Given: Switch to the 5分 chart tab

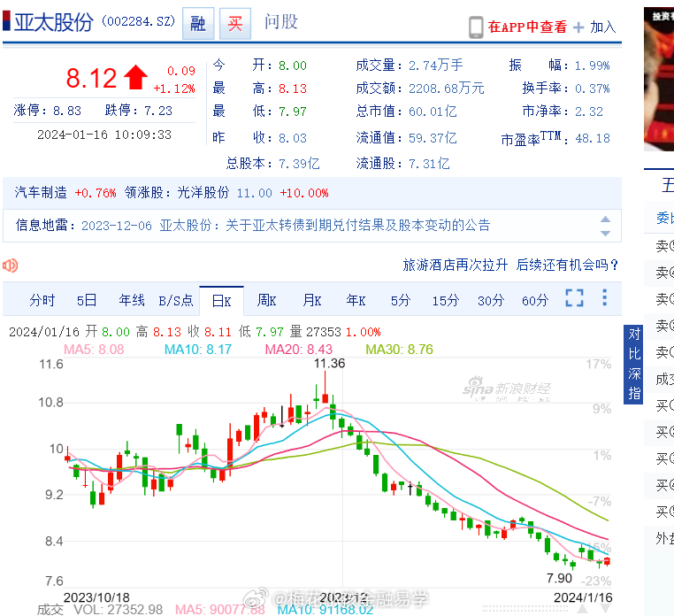Looking at the screenshot, I should coord(401,300).
